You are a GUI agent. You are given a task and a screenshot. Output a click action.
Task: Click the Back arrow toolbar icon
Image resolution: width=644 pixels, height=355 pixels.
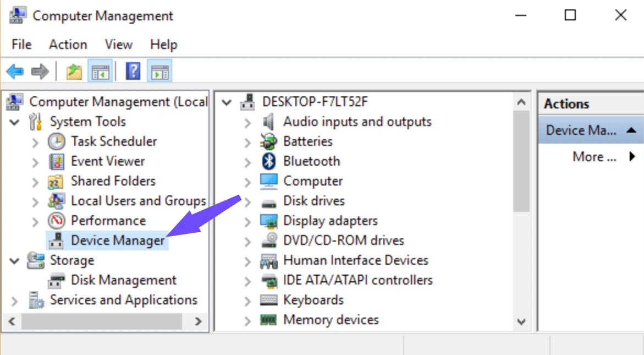(15, 71)
